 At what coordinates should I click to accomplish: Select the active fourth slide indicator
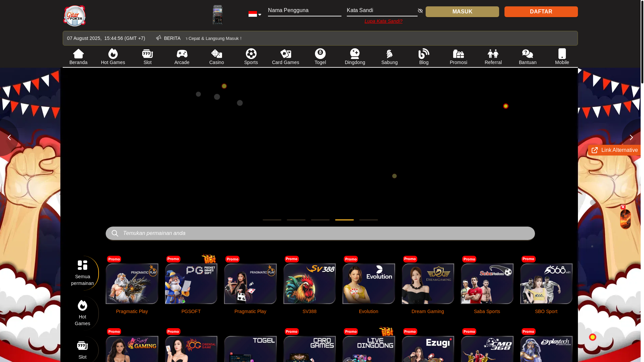tap(344, 220)
